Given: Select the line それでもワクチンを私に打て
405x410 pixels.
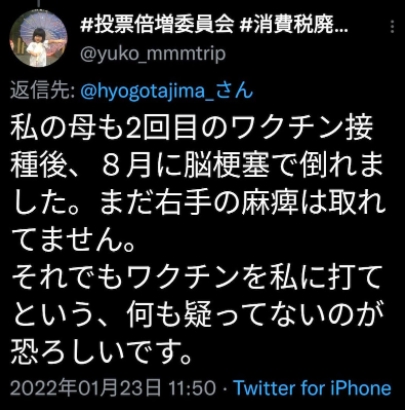Looking at the screenshot, I should (197, 277).
